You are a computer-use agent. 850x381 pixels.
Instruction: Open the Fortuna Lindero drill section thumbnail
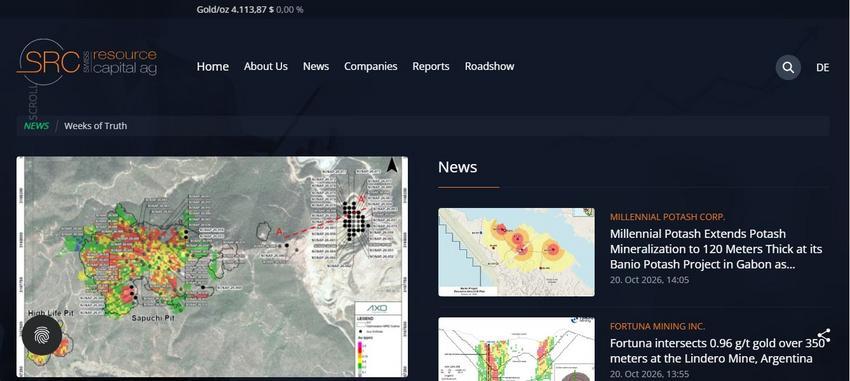point(516,349)
